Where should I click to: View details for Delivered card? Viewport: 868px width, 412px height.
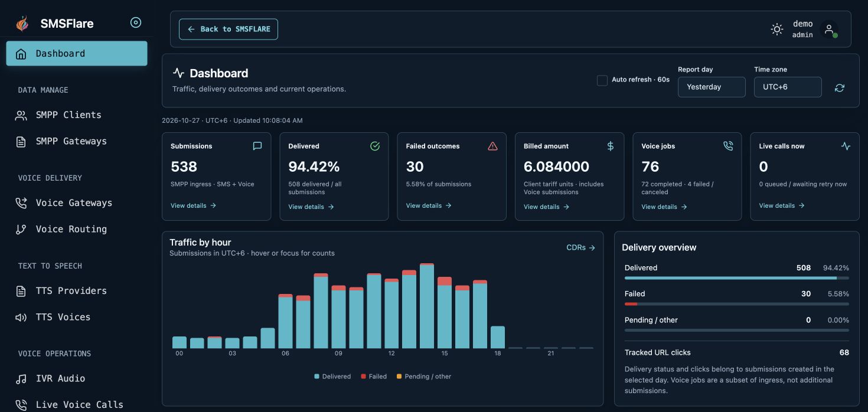(x=311, y=207)
